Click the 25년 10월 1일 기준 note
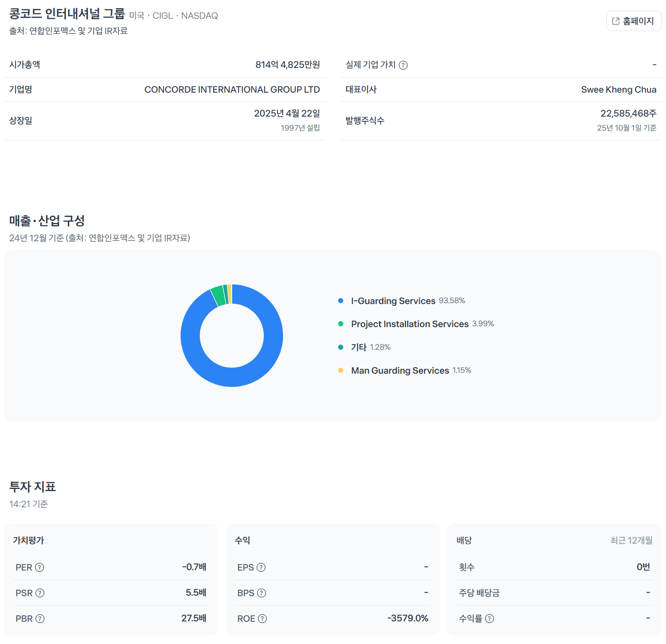The height and width of the screenshot is (644, 666). [x=627, y=128]
